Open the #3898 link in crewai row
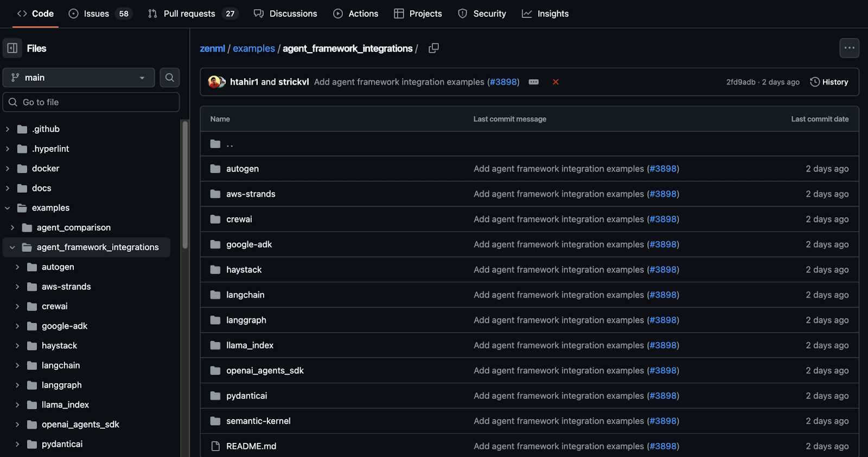 (x=663, y=219)
